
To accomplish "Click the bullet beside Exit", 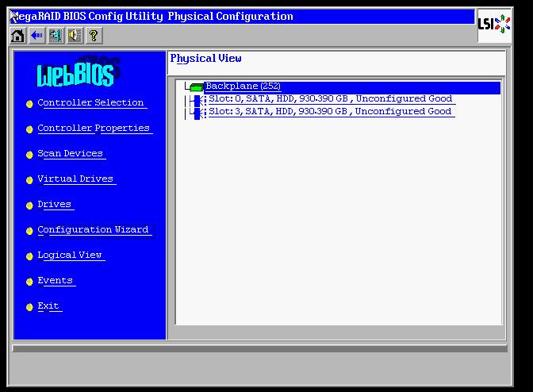I will 29,307.
